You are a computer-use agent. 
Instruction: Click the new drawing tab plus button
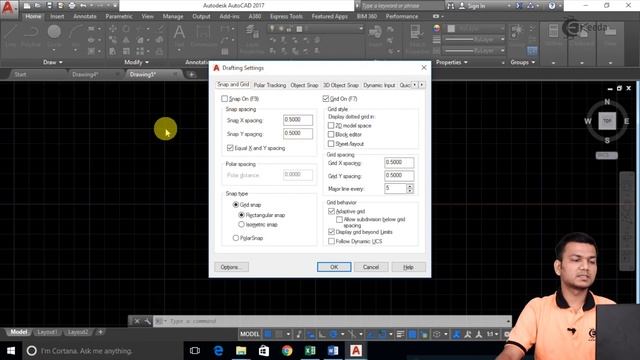tap(191, 74)
